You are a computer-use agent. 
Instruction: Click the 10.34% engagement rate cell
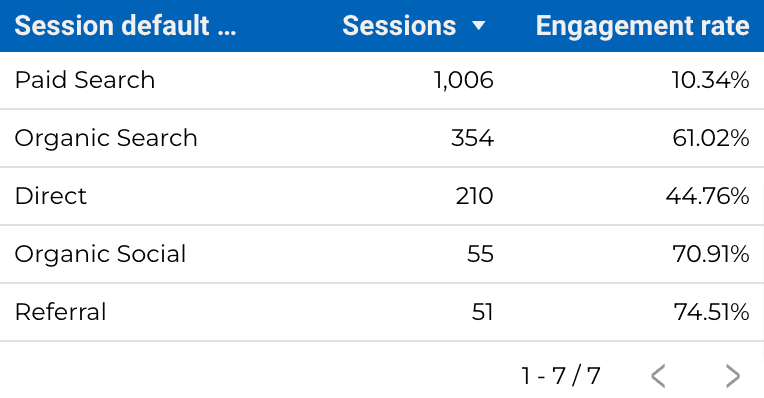tap(710, 80)
